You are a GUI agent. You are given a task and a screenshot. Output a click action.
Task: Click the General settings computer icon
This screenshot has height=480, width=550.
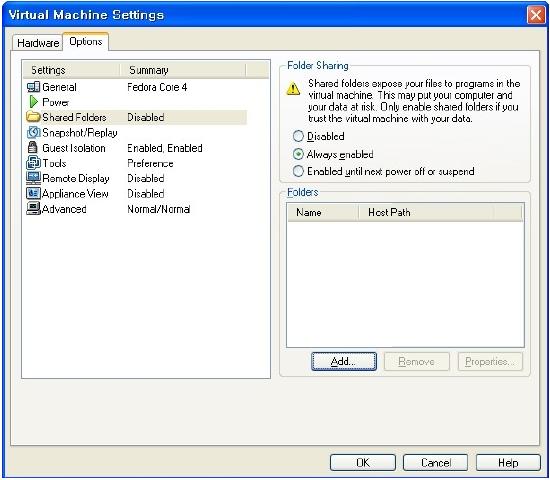tap(33, 87)
